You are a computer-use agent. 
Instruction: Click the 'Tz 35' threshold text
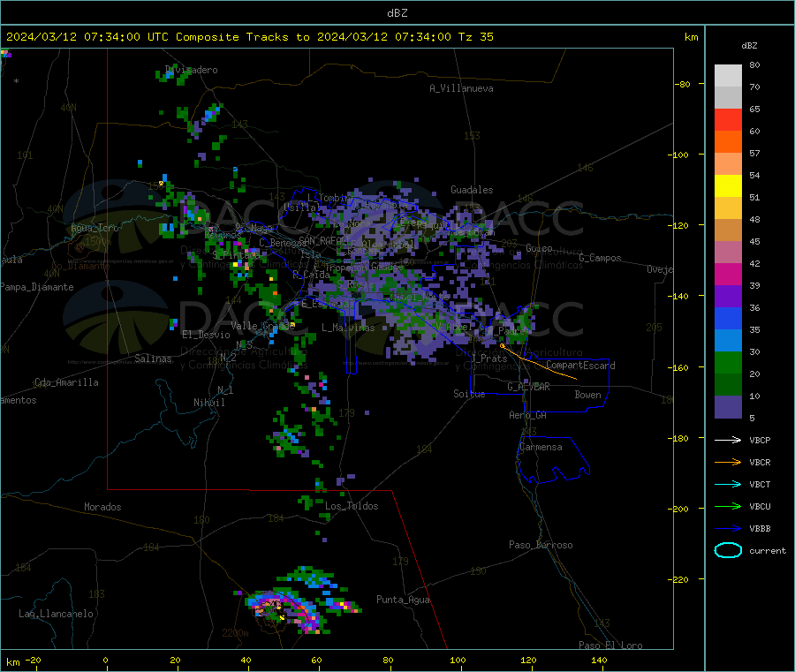click(475, 37)
